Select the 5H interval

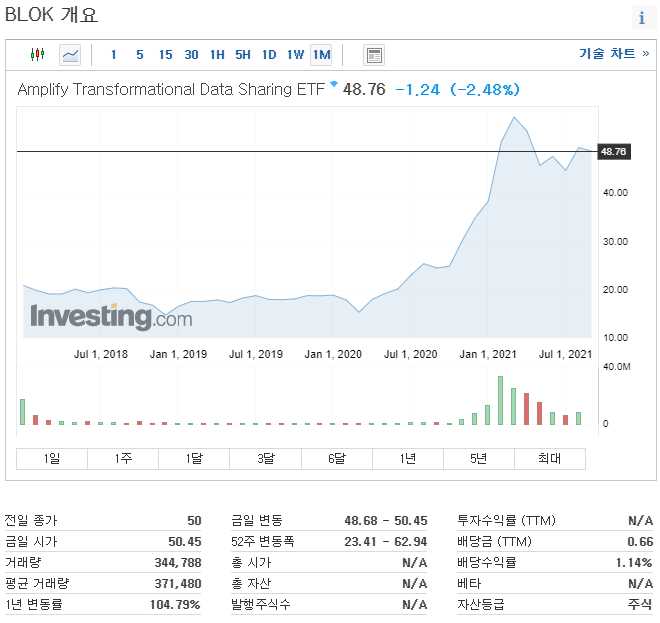243,55
